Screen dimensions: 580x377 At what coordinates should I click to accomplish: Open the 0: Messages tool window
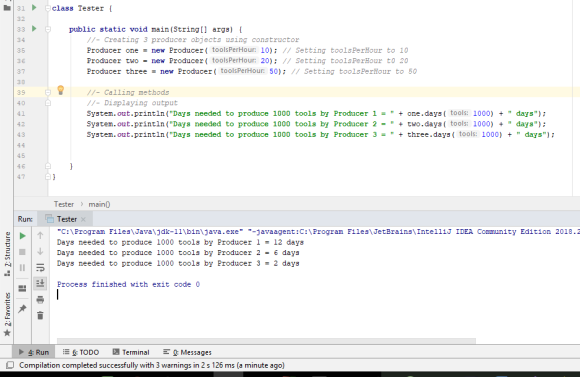click(x=187, y=352)
